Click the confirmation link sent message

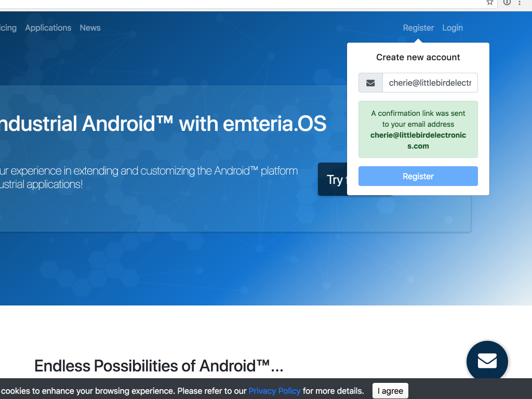tap(418, 129)
